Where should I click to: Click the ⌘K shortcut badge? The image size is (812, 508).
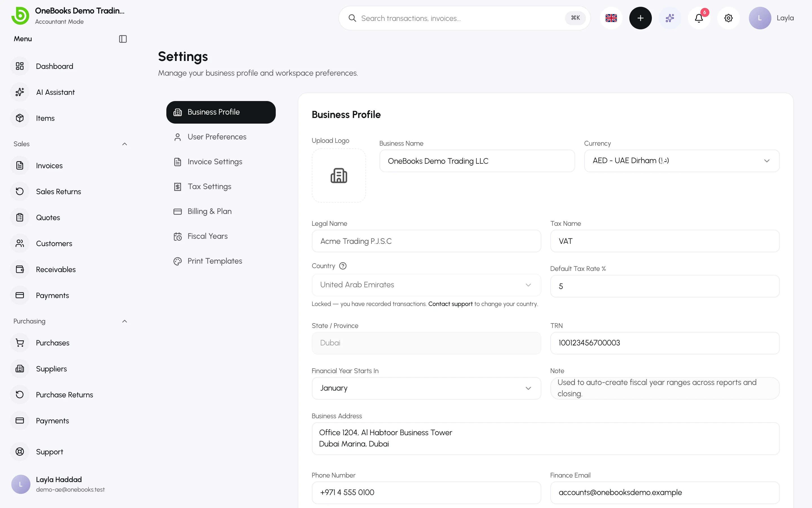point(575,18)
